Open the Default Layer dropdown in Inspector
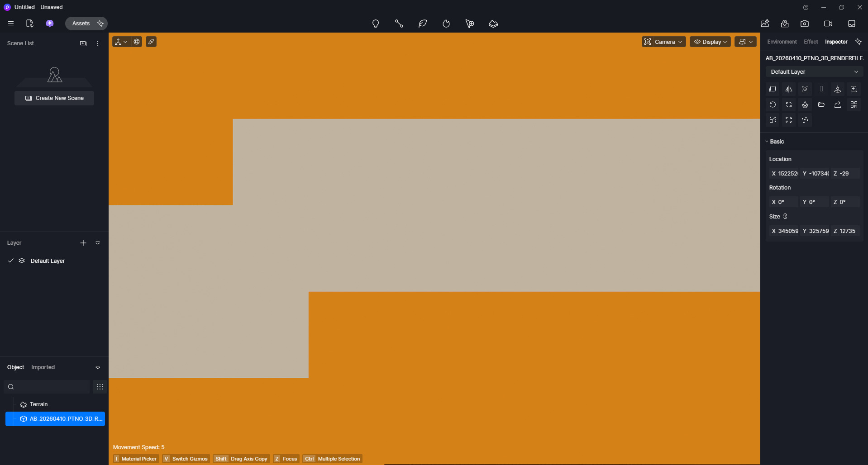The height and width of the screenshot is (465, 868). point(814,72)
